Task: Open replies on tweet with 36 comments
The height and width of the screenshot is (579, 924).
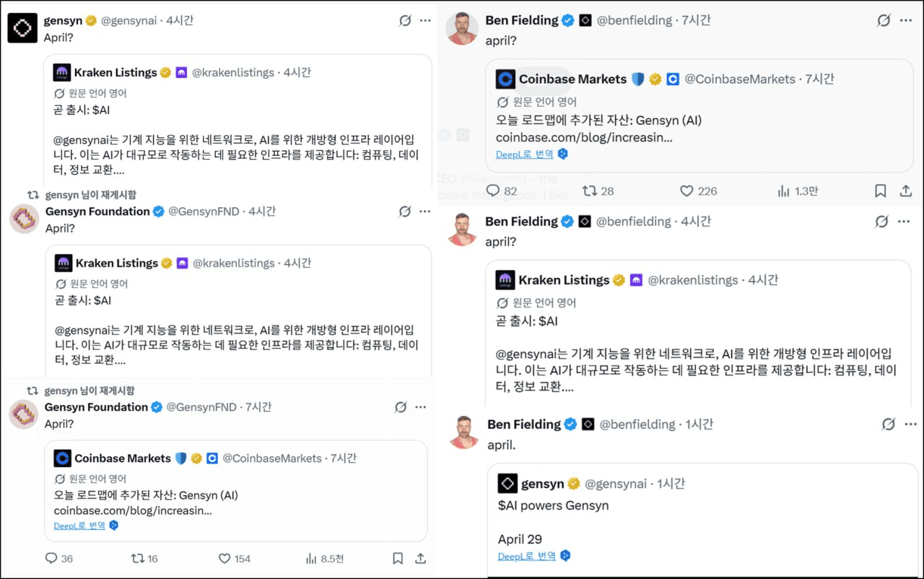Action: [51, 558]
